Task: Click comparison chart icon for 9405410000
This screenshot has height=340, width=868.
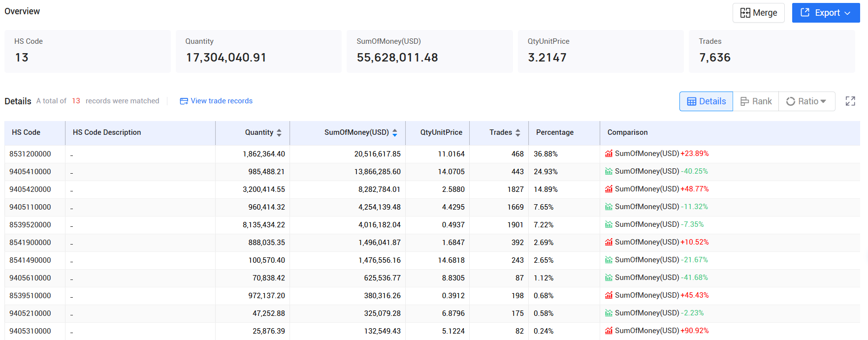Action: pos(609,171)
